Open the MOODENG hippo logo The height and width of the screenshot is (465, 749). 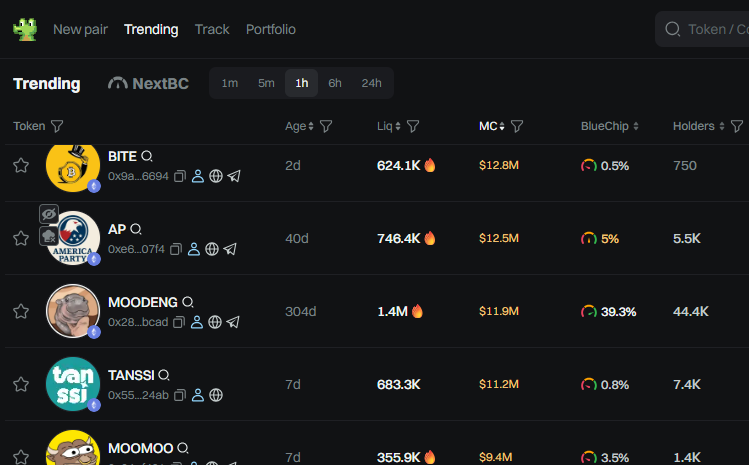point(73,311)
